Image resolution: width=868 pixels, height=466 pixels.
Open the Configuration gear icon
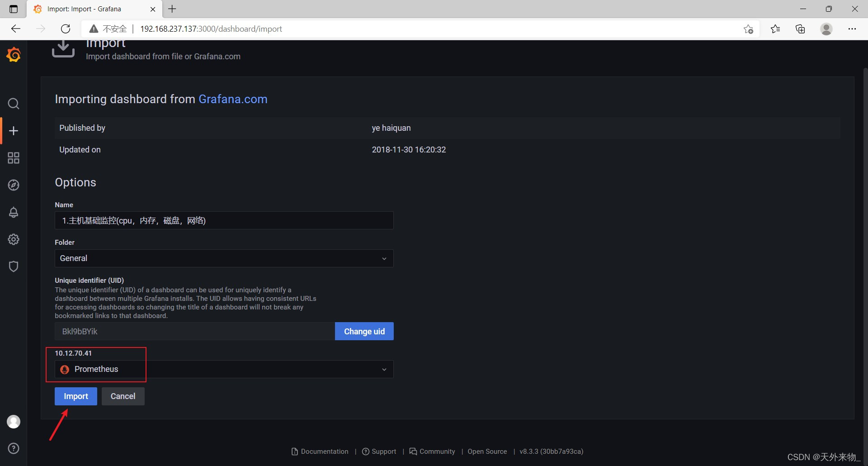14,239
